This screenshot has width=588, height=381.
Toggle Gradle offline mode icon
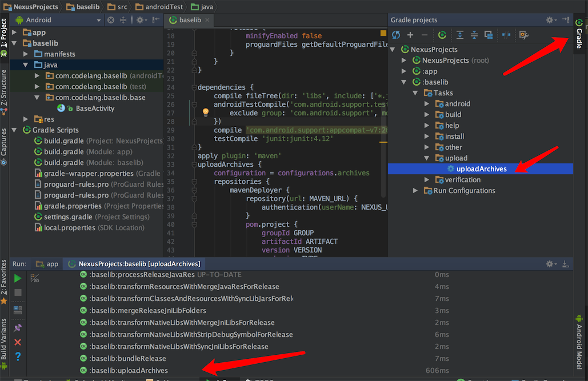click(x=506, y=35)
